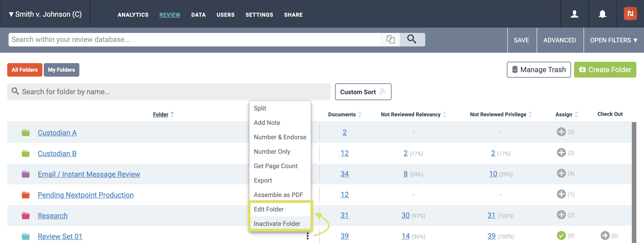The height and width of the screenshot is (243, 644).
Task: Click the assign plus icon for Pending Nextpoint Production
Action: click(x=561, y=194)
